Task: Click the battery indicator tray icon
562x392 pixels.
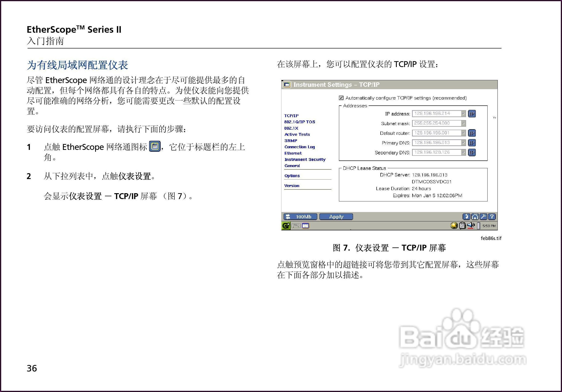Action: point(478,226)
